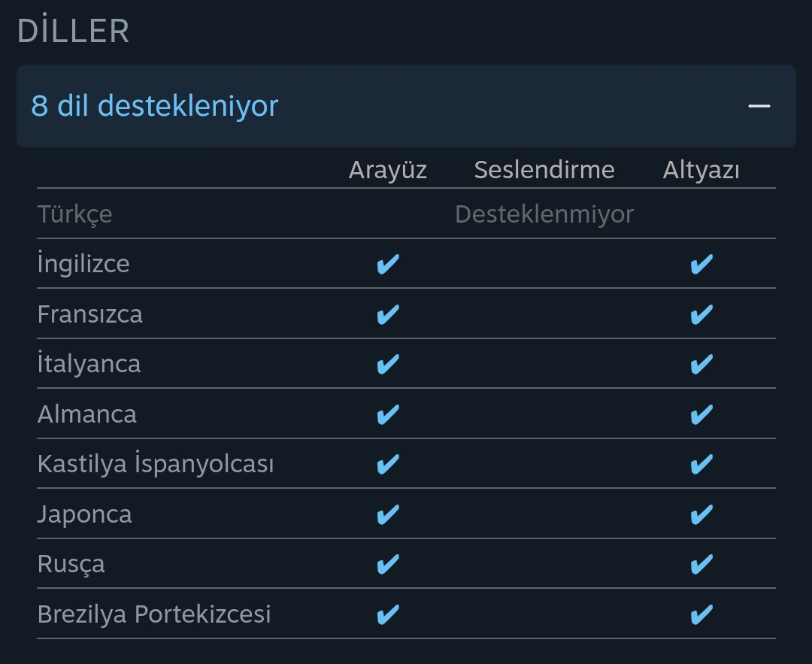Select the Türkçe language row label
The width and height of the screenshot is (812, 664).
click(74, 214)
